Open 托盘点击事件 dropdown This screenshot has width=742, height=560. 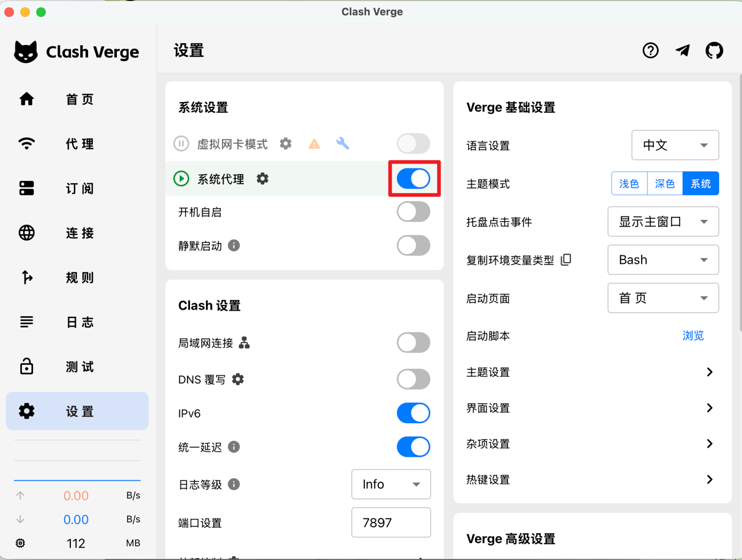(663, 222)
